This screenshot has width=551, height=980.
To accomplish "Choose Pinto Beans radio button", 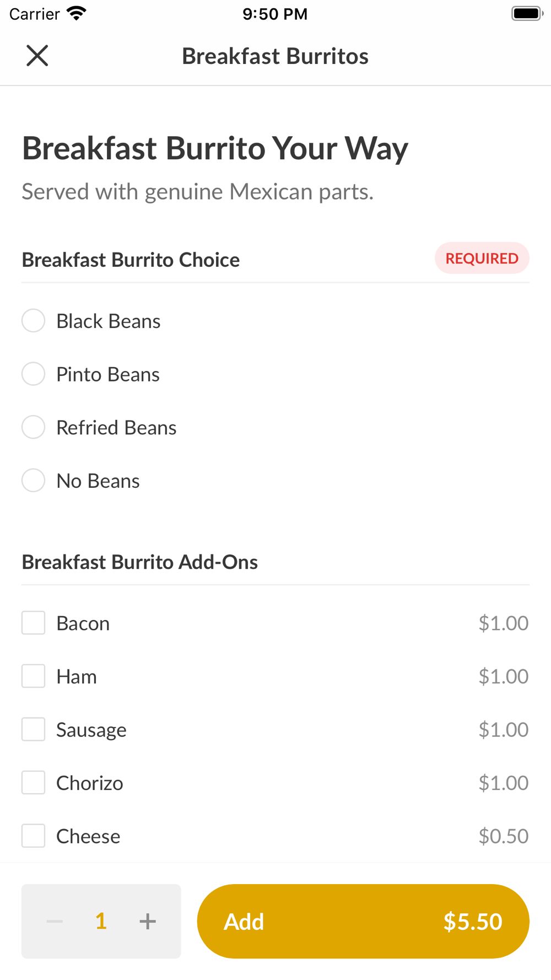I will pos(33,374).
